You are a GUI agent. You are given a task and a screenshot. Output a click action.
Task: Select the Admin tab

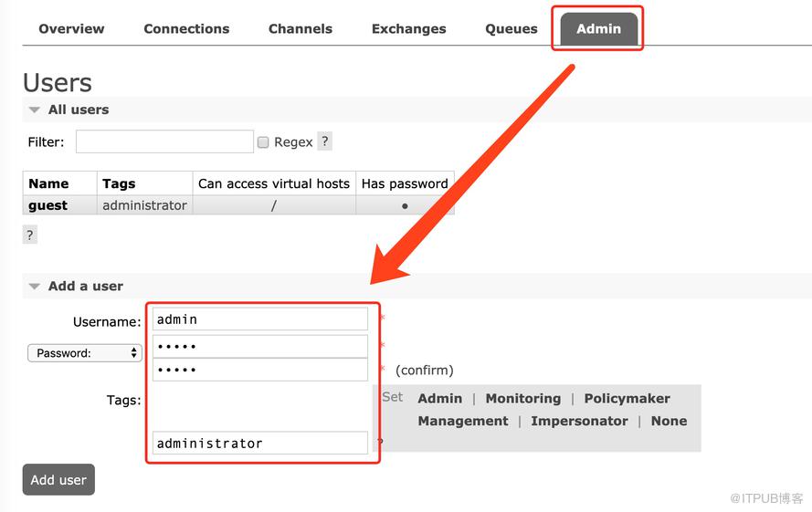[x=598, y=29]
